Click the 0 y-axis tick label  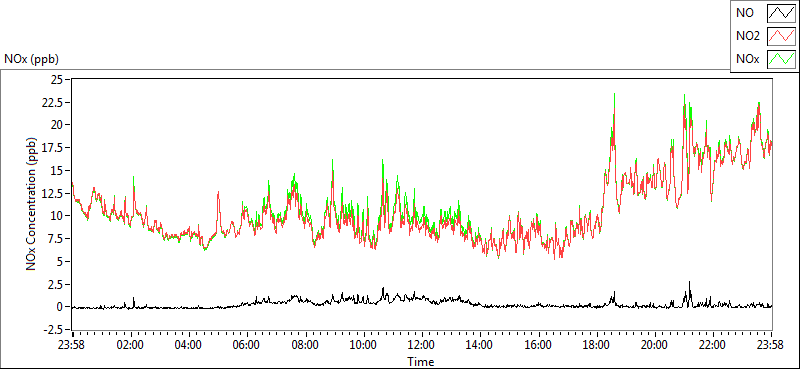click(59, 307)
